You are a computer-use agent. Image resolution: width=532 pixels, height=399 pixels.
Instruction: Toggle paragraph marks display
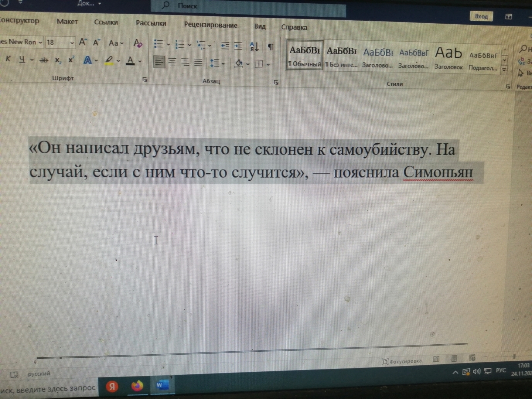point(270,47)
